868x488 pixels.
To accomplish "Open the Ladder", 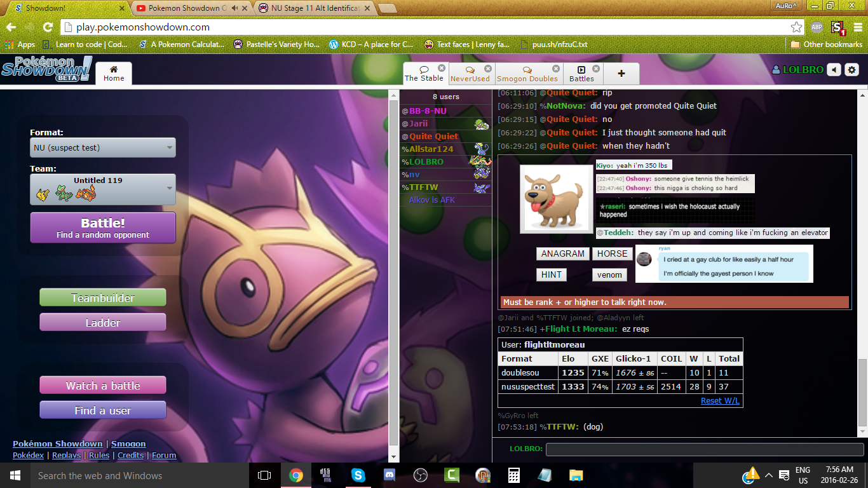I will 103,322.
